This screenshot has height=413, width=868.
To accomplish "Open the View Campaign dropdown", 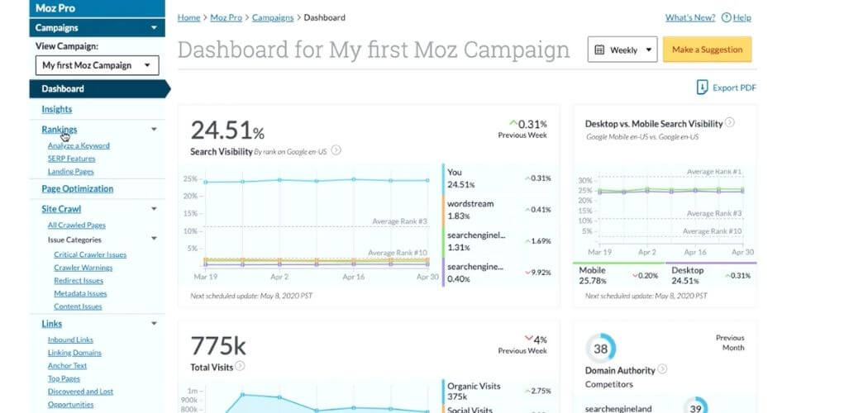I will [97, 65].
